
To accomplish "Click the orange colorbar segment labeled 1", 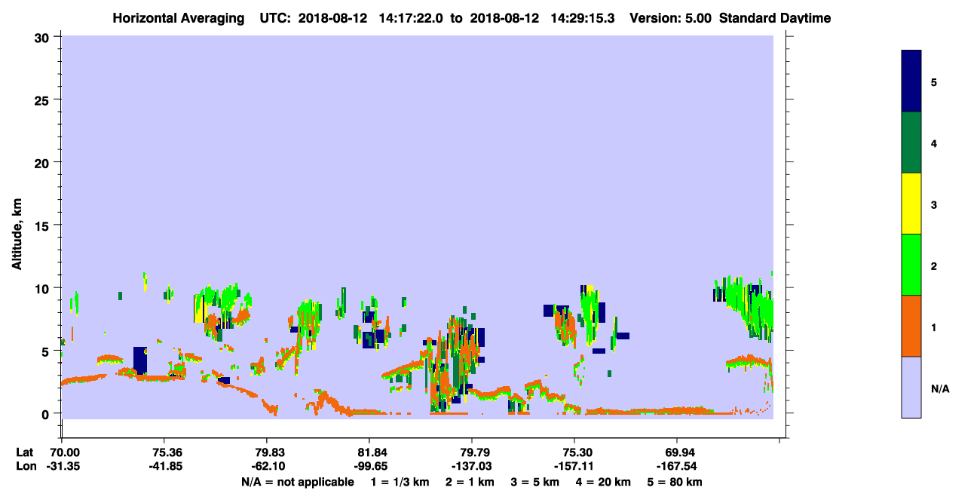I will point(911,326).
